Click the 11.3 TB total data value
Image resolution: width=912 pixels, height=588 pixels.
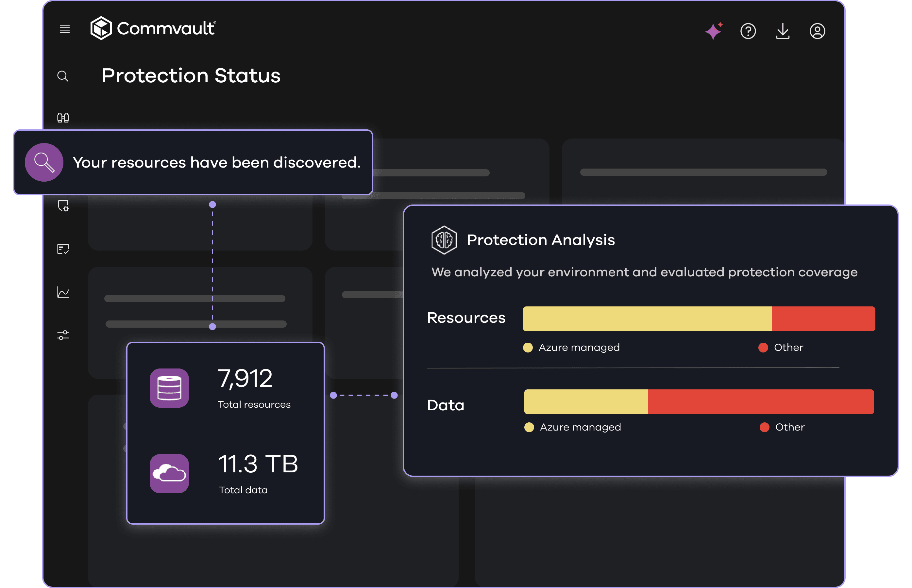coord(258,464)
